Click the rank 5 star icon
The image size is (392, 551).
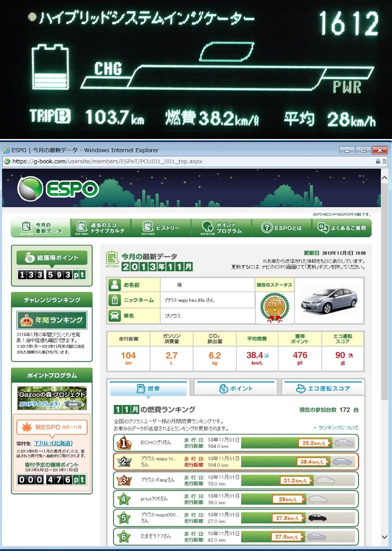[x=124, y=518]
